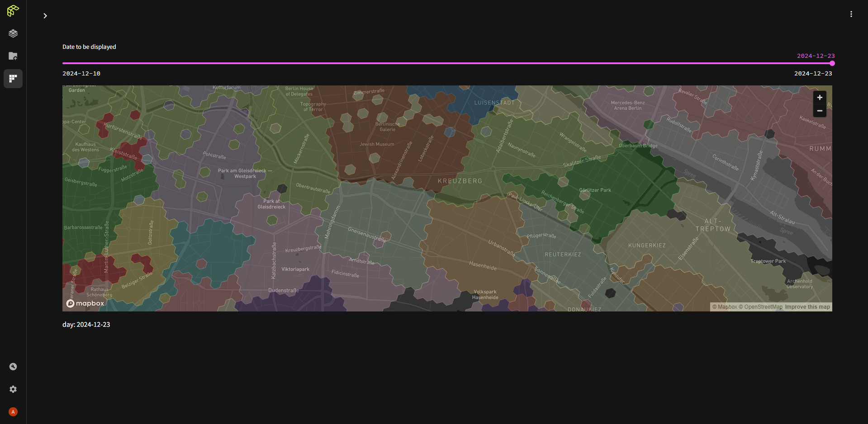Screen dimensions: 868x424
Task: Expand the sidebar using the chevron arrow
Action: point(45,16)
